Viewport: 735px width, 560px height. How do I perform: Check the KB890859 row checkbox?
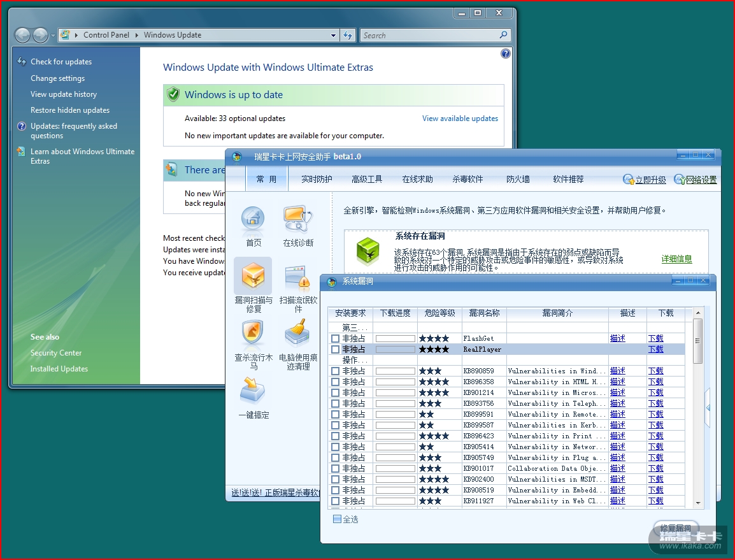pos(335,371)
